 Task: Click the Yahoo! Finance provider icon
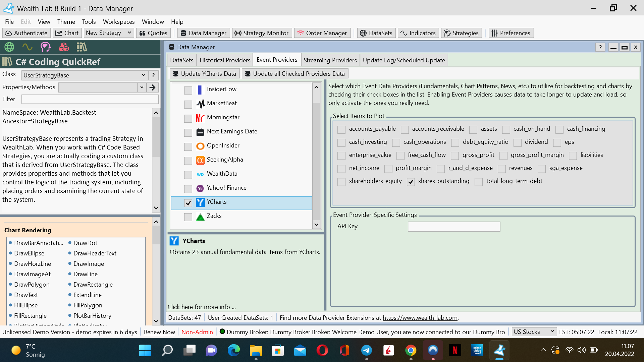(200, 188)
